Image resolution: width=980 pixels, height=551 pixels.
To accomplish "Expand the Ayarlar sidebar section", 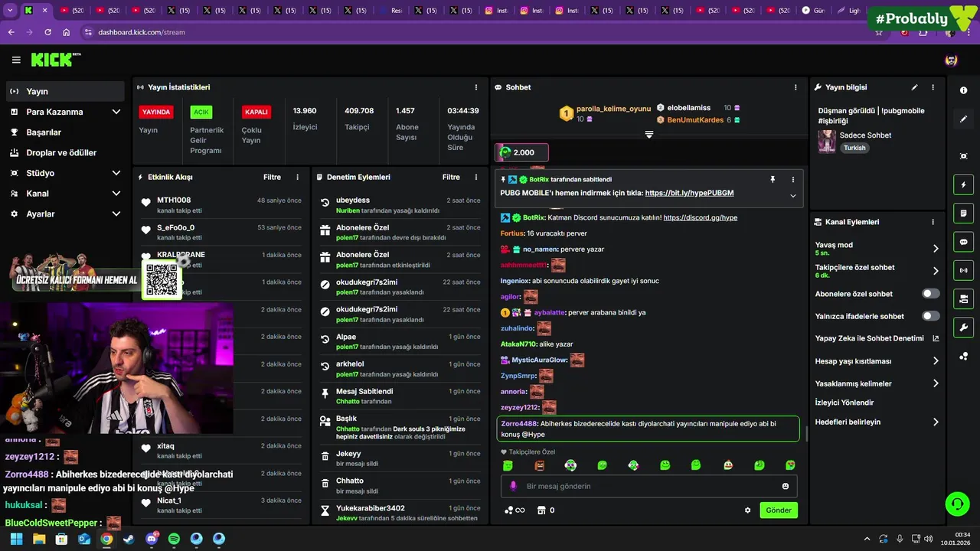I will point(116,214).
